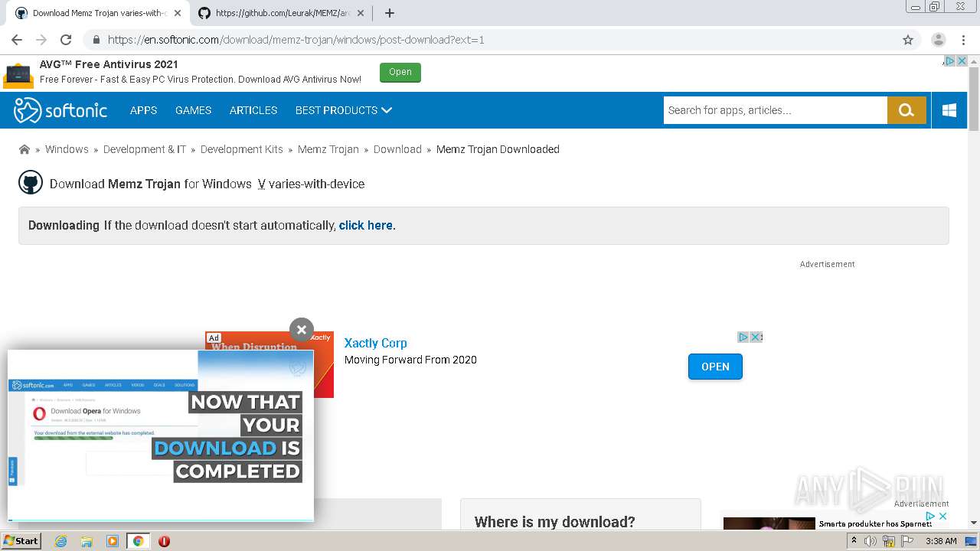Viewport: 980px width, 551px height.
Task: Open the Windows Start menu
Action: pos(21,540)
